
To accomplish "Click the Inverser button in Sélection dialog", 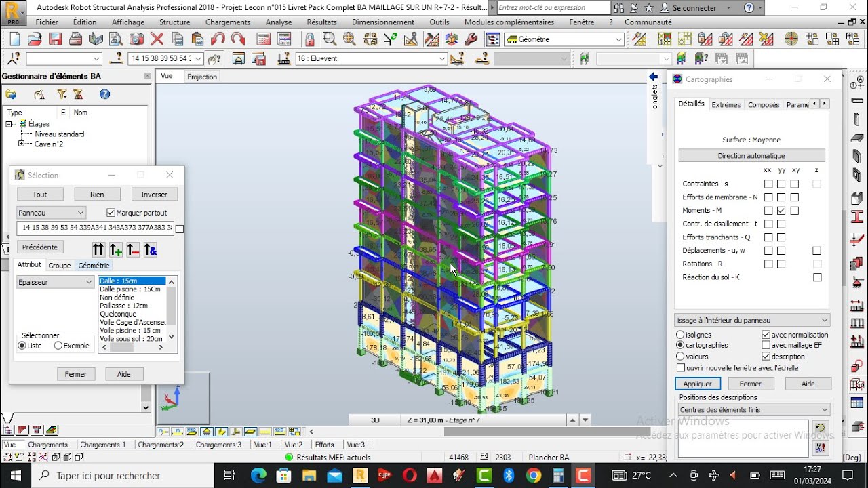I will tap(154, 195).
